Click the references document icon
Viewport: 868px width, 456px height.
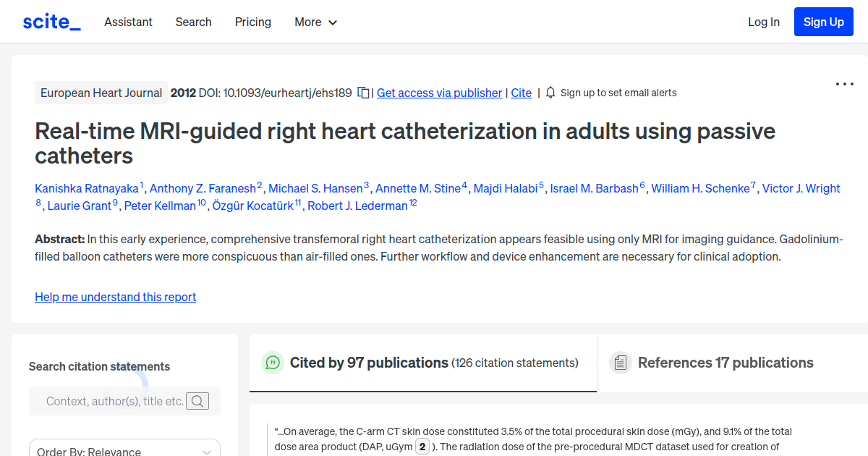621,362
